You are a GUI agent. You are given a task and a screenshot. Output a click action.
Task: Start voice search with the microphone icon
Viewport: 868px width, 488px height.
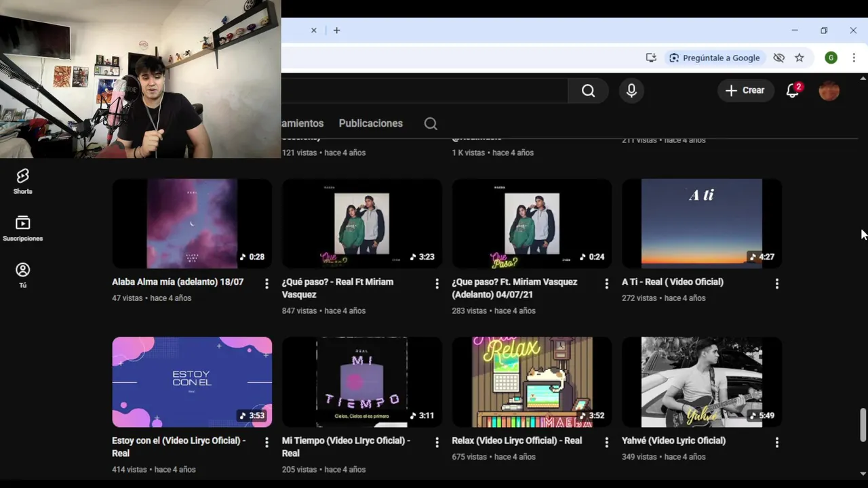[631, 91]
